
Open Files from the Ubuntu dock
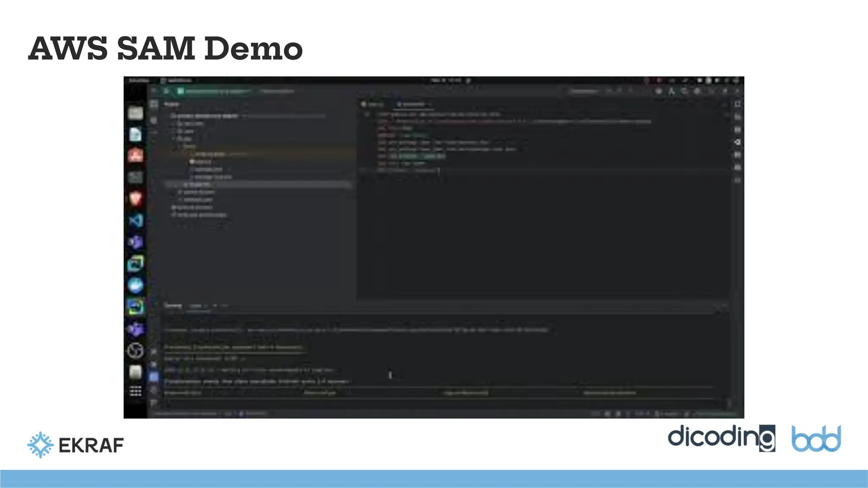(x=136, y=113)
